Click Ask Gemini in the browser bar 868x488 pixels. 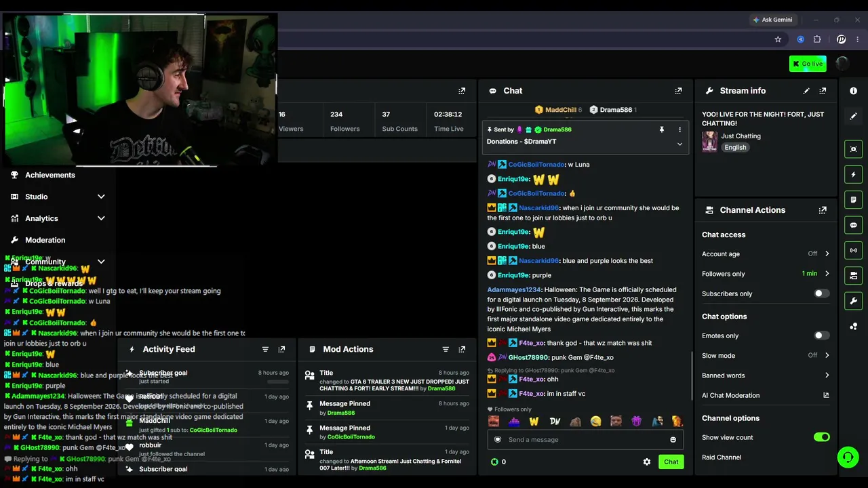point(772,20)
